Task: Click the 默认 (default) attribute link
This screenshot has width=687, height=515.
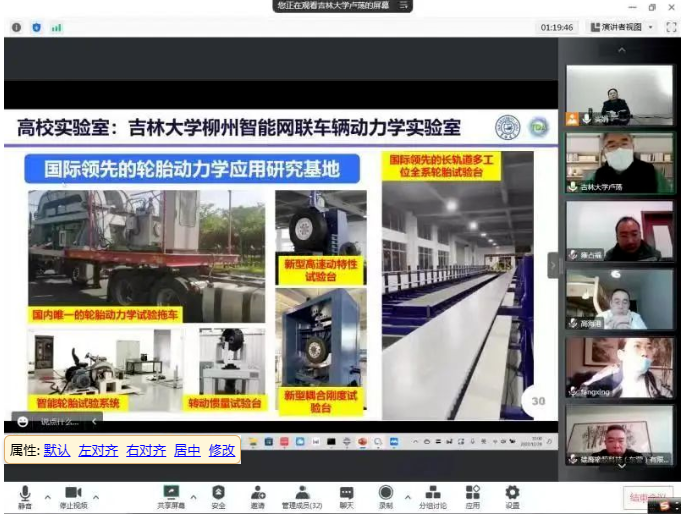Action: click(x=57, y=450)
